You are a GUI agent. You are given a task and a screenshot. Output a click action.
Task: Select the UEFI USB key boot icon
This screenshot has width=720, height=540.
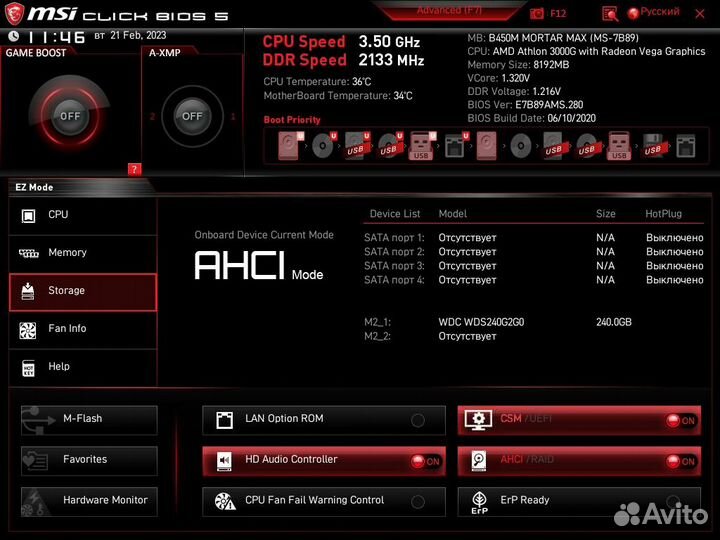(422, 146)
